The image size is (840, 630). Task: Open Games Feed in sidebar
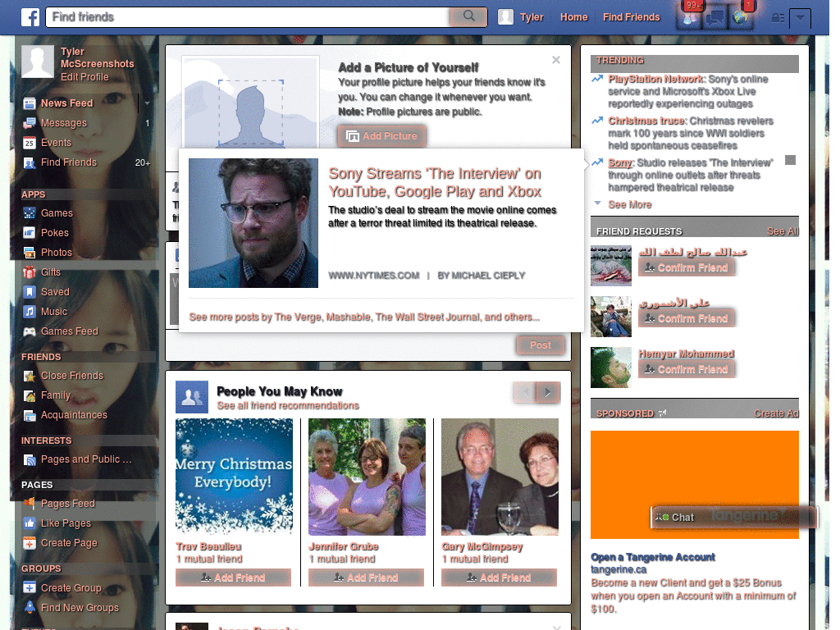coord(70,331)
